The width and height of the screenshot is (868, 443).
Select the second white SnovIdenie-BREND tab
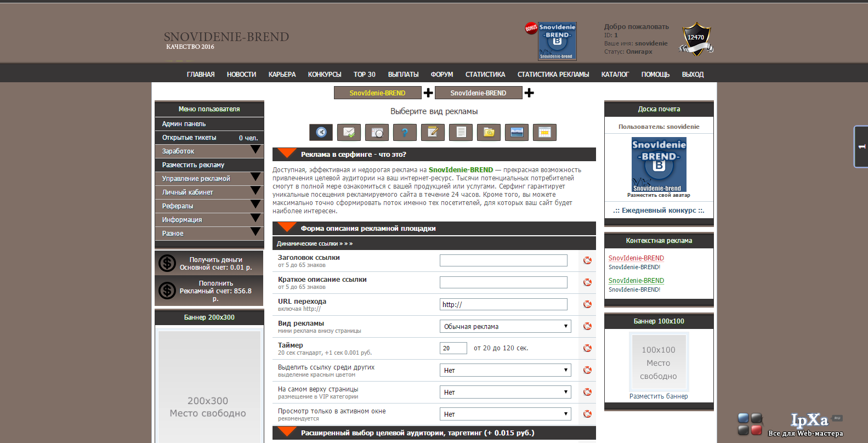(x=479, y=93)
